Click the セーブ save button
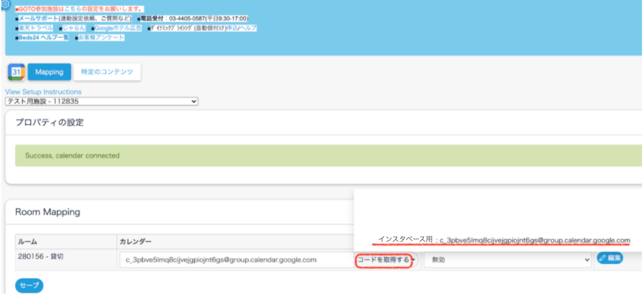Viewport: 644px width, 294px height. coord(29,285)
